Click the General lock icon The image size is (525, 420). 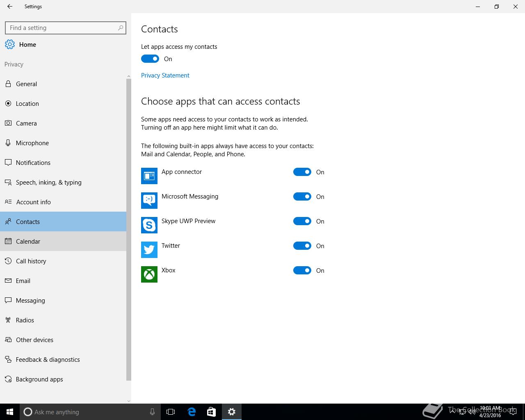click(8, 84)
